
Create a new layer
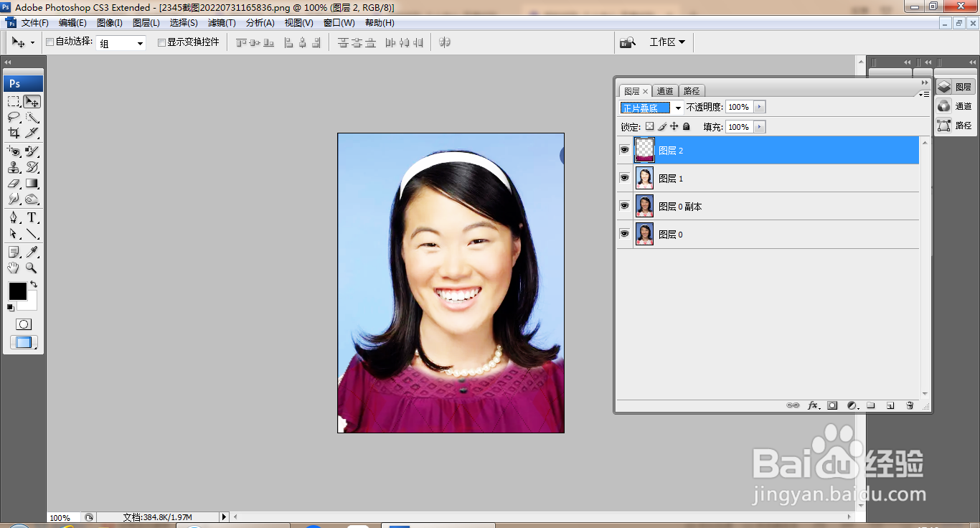(x=890, y=405)
